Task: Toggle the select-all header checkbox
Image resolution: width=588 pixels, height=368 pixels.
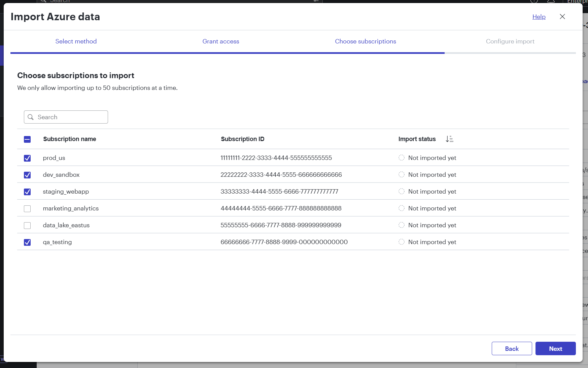Action: pos(27,139)
